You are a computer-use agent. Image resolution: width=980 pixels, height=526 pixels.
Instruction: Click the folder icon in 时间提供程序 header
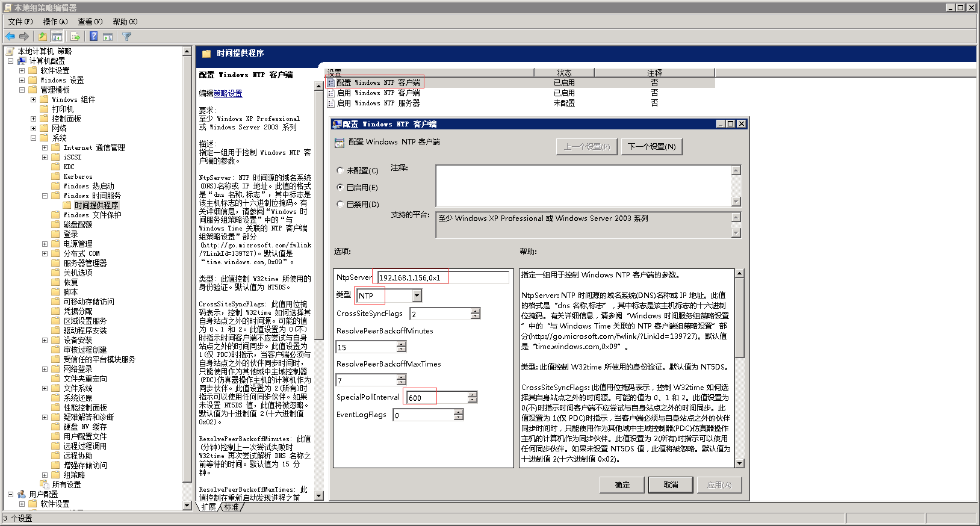tap(206, 54)
